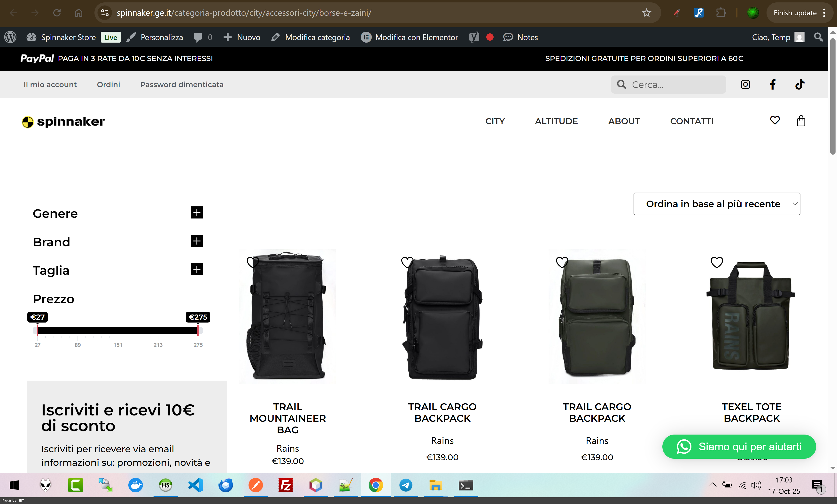Bookmark page with the star icon

(646, 13)
